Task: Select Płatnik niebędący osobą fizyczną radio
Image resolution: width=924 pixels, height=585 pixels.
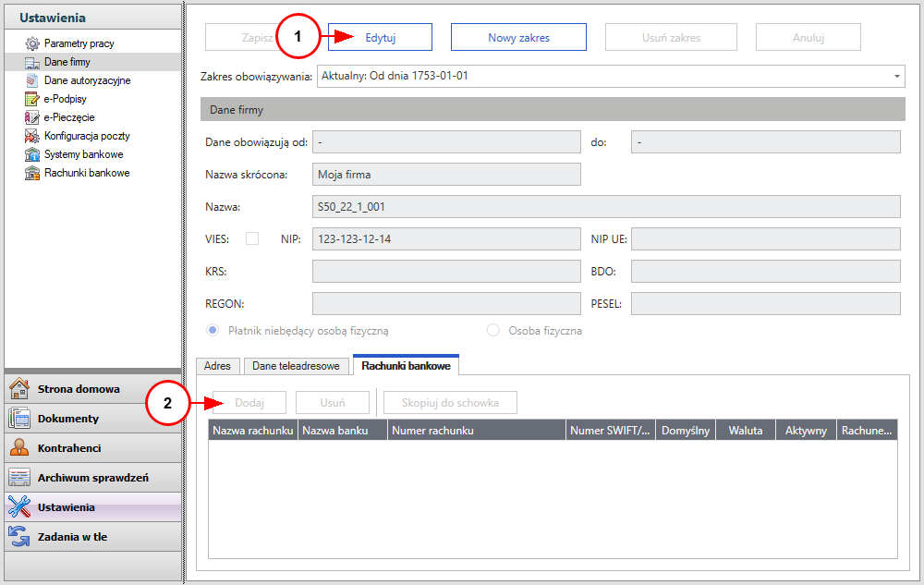Action: point(211,330)
